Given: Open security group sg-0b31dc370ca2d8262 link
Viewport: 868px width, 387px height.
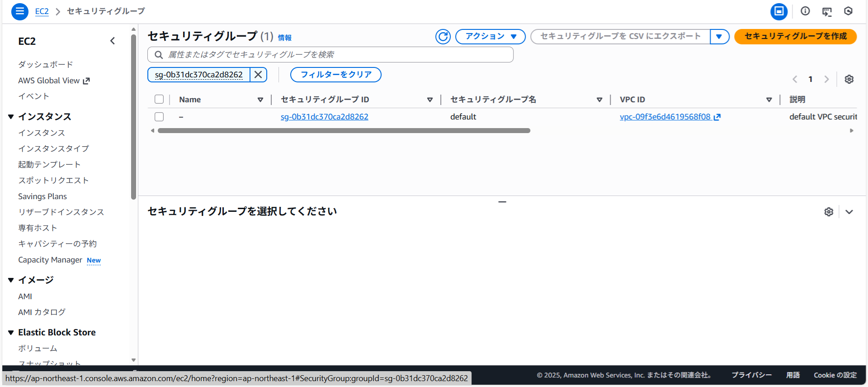Looking at the screenshot, I should 324,117.
